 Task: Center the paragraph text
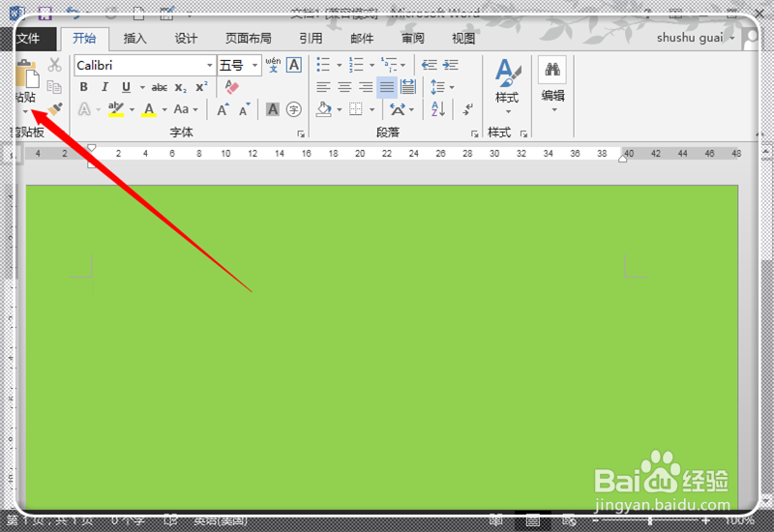[x=344, y=87]
